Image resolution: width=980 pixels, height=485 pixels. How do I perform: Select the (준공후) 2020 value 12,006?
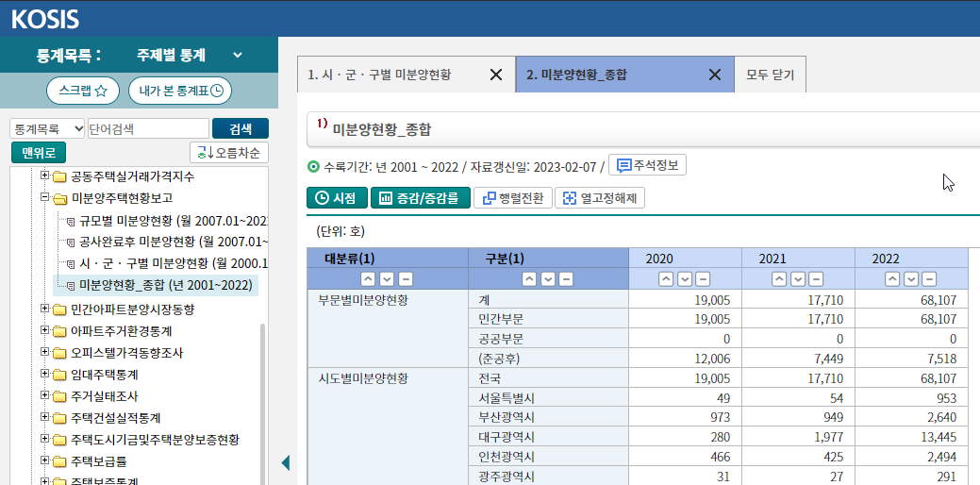[712, 359]
